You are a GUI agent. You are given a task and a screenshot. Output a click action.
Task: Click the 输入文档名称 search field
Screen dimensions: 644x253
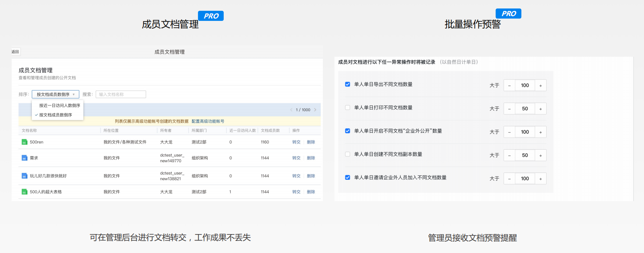tap(121, 95)
